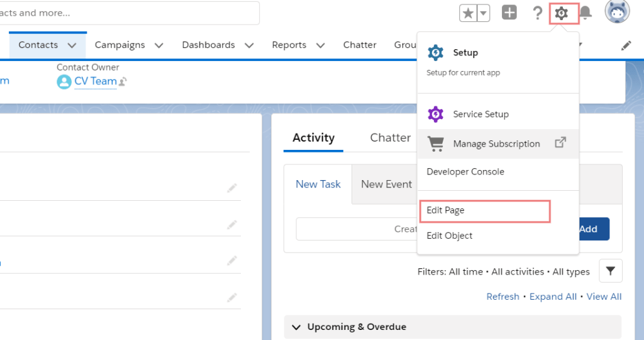Click the activity filter funnel icon
Image resolution: width=644 pixels, height=340 pixels.
click(x=611, y=271)
